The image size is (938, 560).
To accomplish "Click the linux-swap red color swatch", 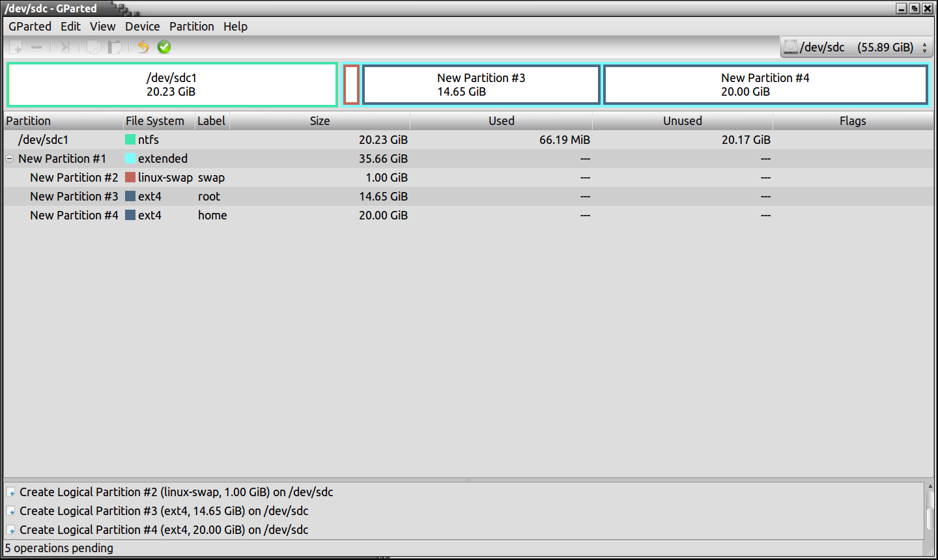I will tap(130, 177).
